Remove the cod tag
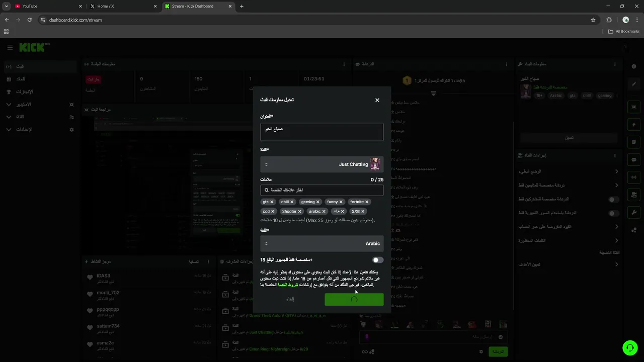644x362 pixels. tap(273, 212)
